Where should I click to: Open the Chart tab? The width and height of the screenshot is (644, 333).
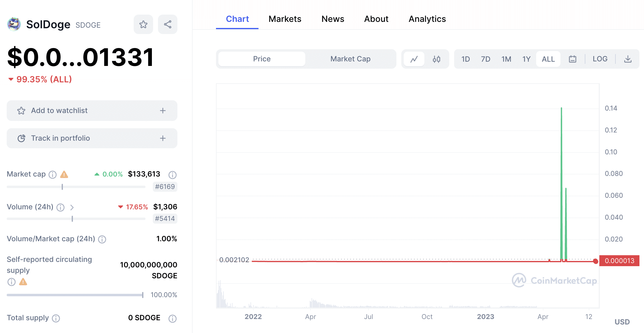point(237,19)
